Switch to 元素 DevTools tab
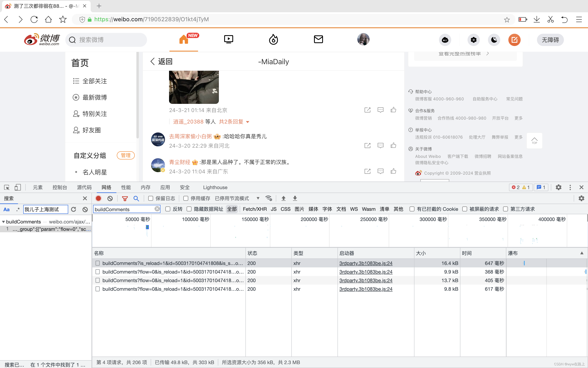The width and height of the screenshot is (588, 368). pos(38,187)
